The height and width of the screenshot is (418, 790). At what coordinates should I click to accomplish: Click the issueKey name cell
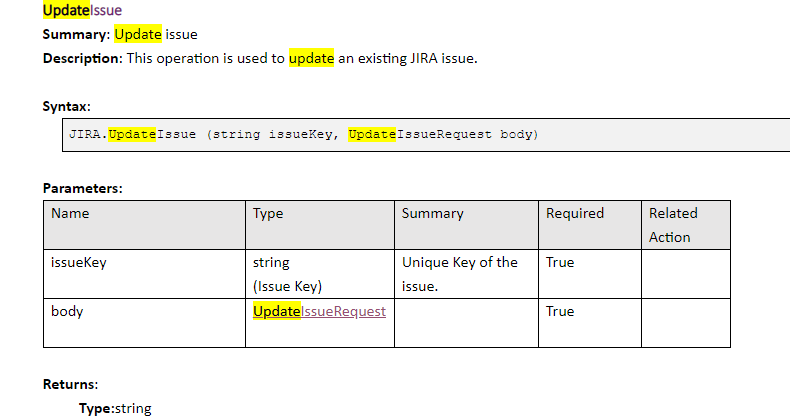145,274
